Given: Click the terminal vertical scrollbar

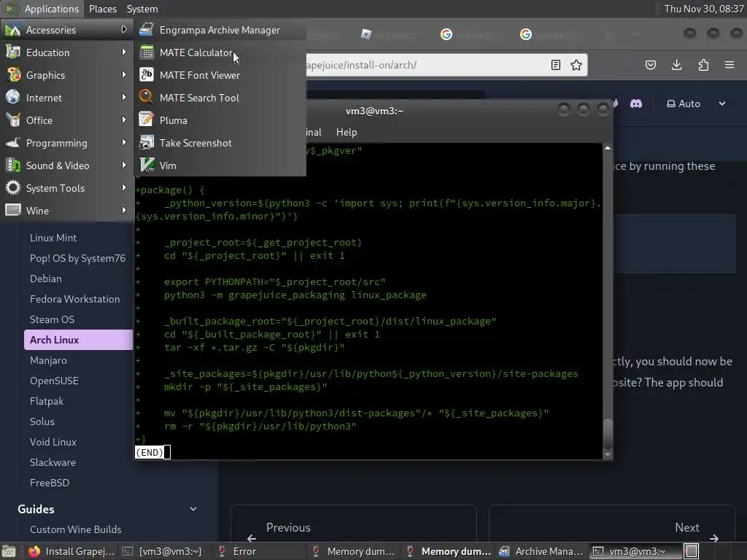Looking at the screenshot, I should (x=608, y=301).
